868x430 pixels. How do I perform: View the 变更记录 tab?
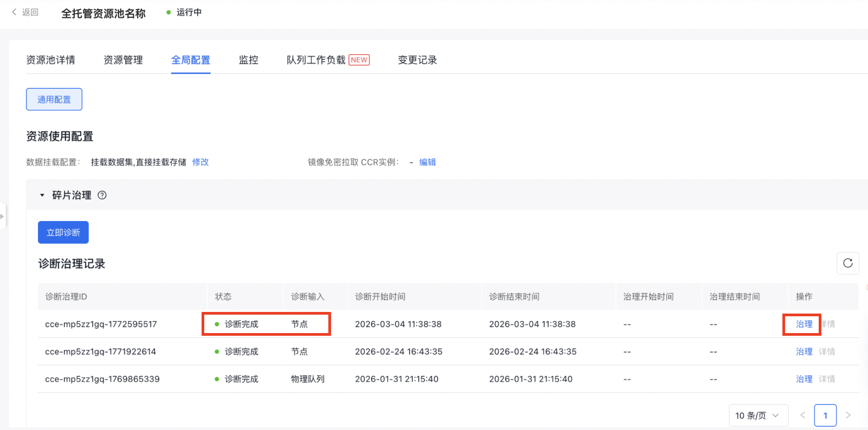click(417, 60)
